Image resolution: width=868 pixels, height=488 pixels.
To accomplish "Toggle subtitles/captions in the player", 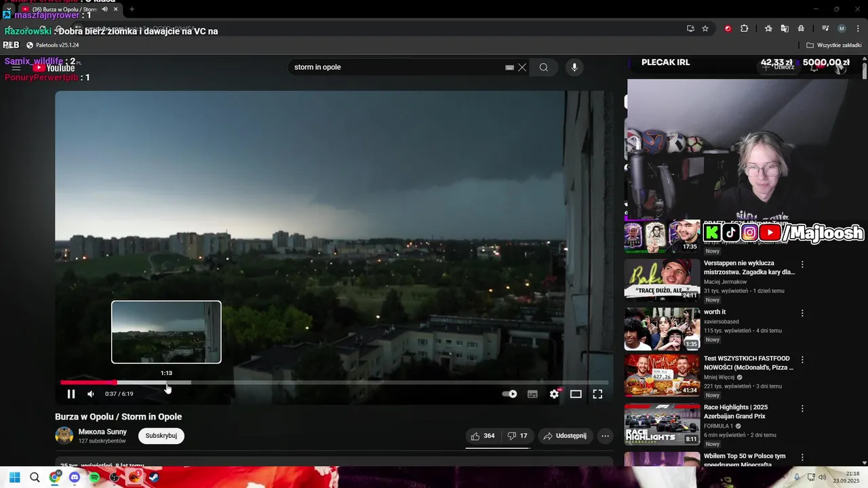I will point(532,394).
